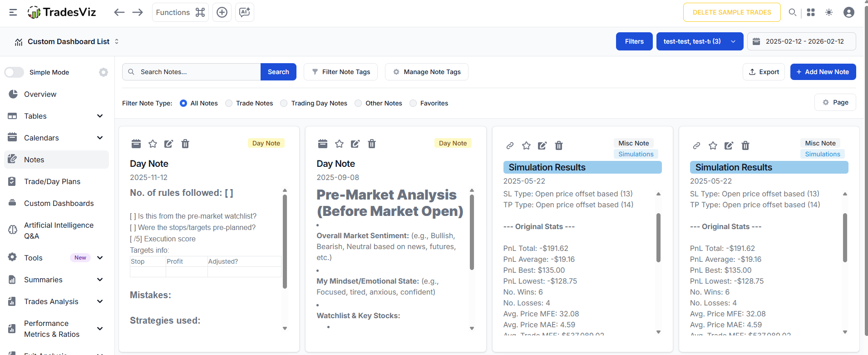Select the Favorites radio button
This screenshot has height=355, width=868.
(413, 103)
